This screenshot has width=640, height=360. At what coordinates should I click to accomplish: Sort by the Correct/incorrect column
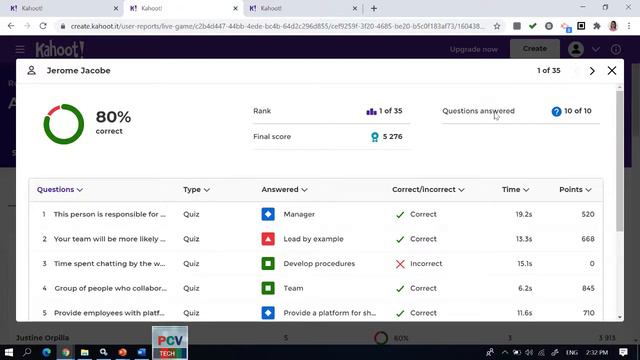428,189
